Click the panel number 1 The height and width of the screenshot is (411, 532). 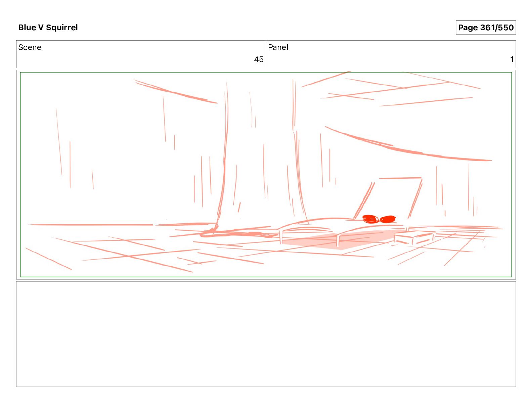click(x=512, y=59)
